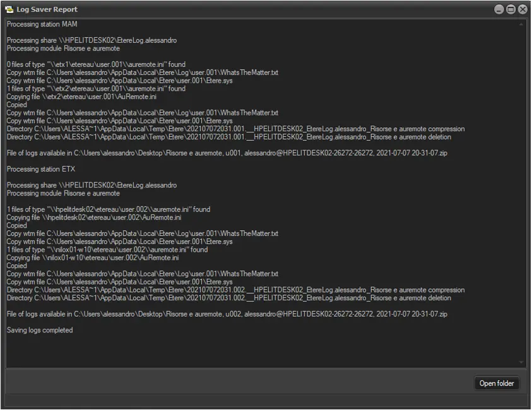Open folder containing the saved logs
The width and height of the screenshot is (532, 410).
[x=497, y=384]
